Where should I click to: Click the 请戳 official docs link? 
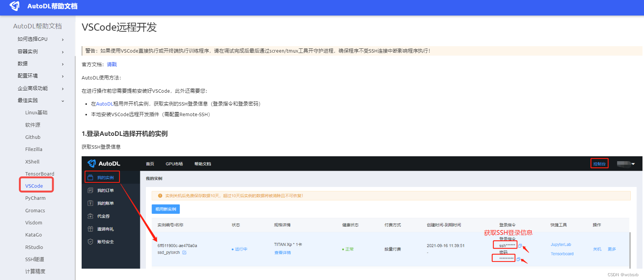click(x=112, y=64)
